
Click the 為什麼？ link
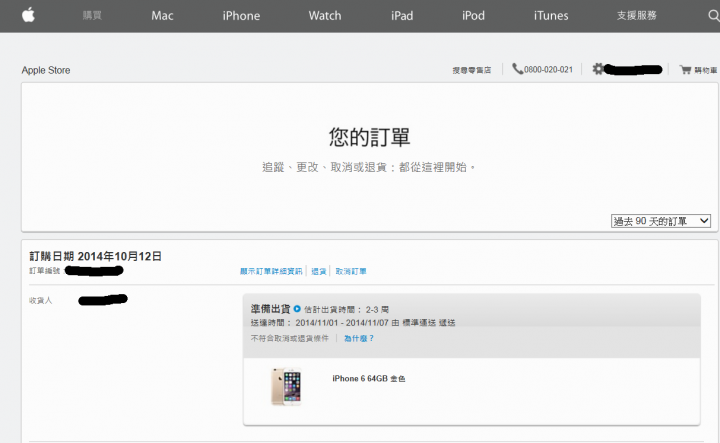click(x=359, y=338)
